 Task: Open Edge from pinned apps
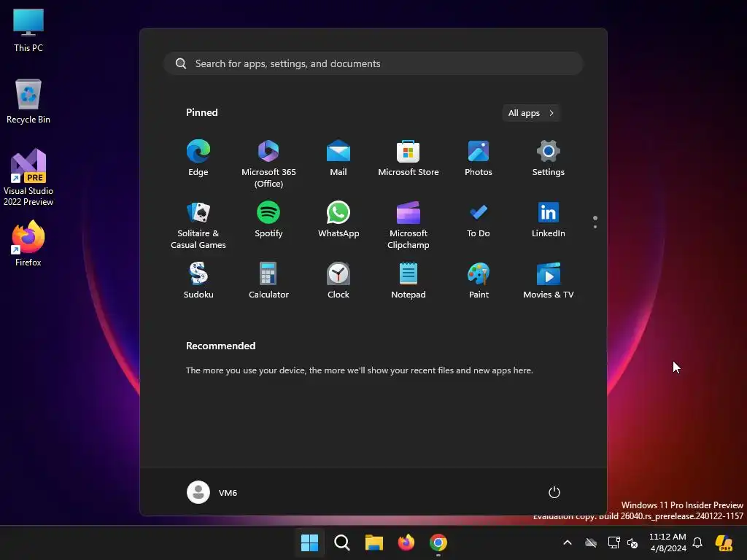pos(198,158)
